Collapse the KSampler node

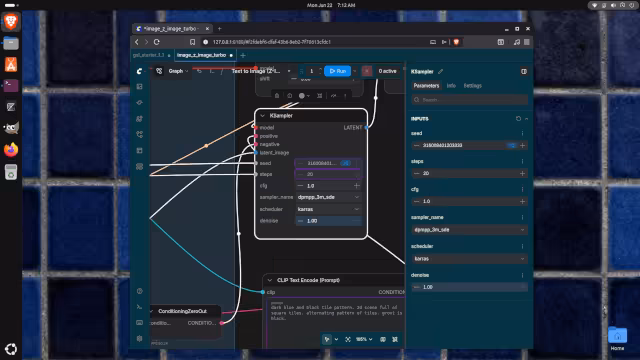click(262, 116)
